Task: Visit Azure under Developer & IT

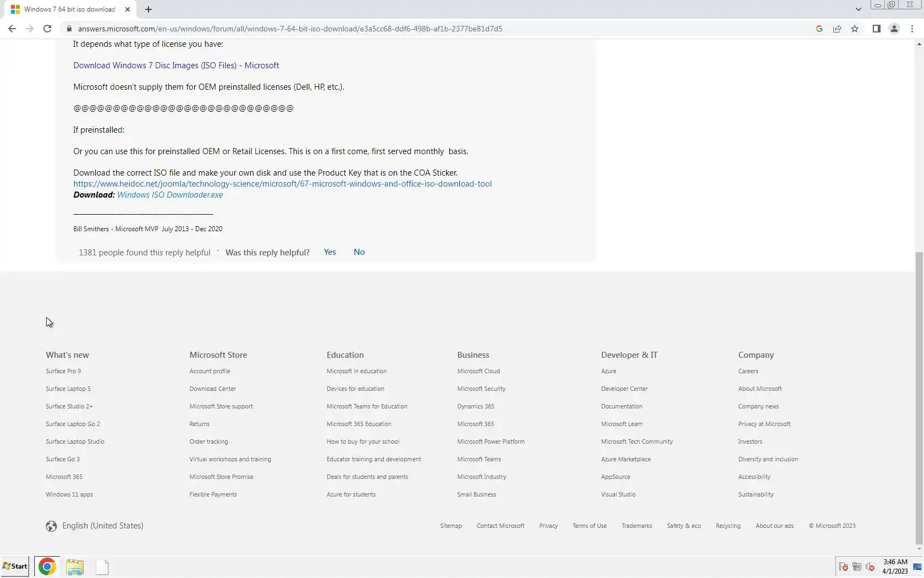Action: coord(609,371)
